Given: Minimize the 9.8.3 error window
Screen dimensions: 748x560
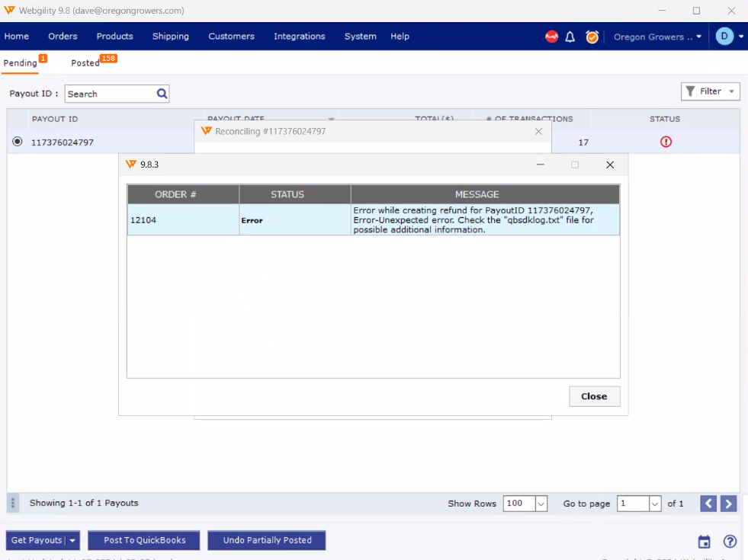Looking at the screenshot, I should (541, 165).
